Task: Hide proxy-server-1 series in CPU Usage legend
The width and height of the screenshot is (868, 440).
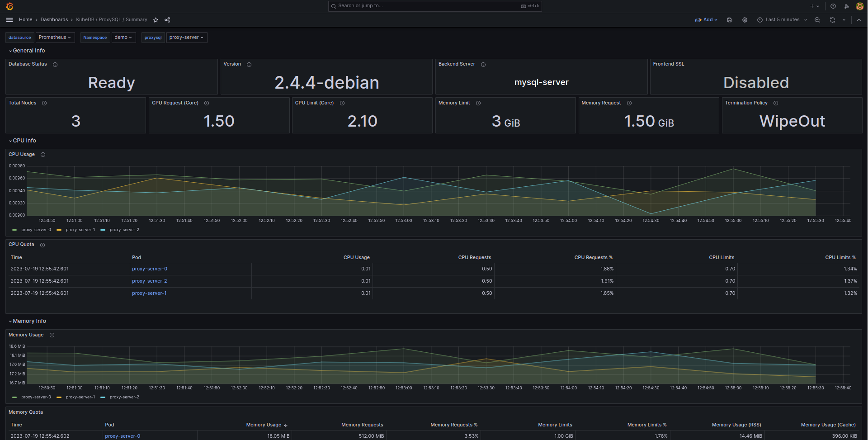Action: 80,229
